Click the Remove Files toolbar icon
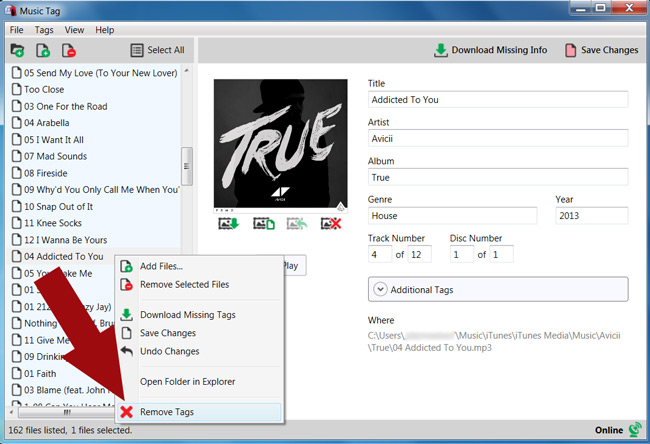Screen dimensions: 650x444 point(69,50)
